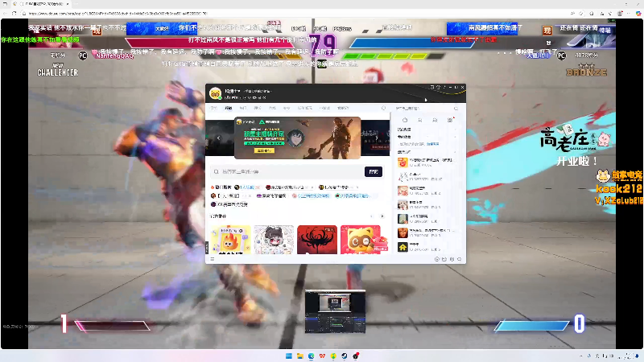Expand system tray hidden icons chevron
The image size is (644, 362).
[580, 356]
